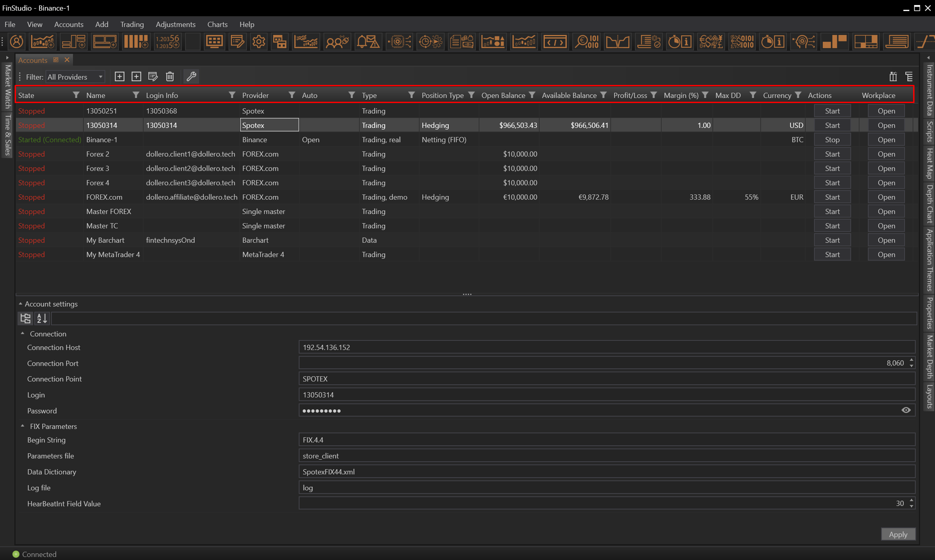Toggle alphabetical sort in Account settings

42,318
